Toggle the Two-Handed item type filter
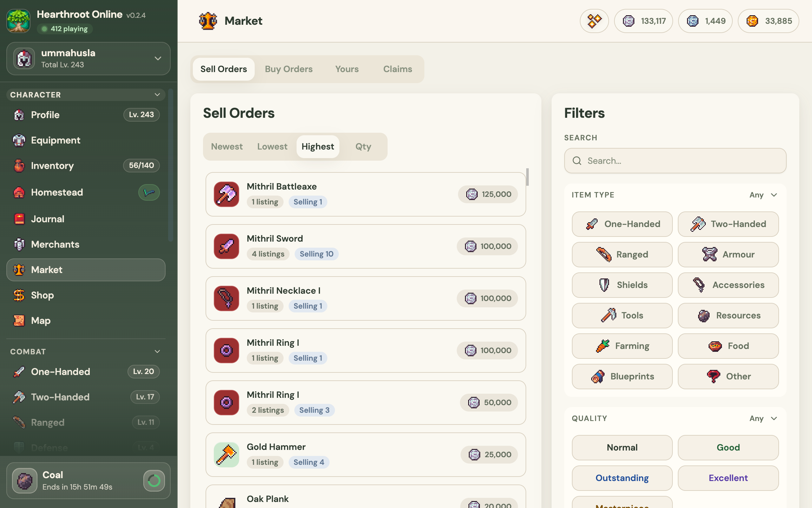This screenshot has width=812, height=508. tap(728, 224)
